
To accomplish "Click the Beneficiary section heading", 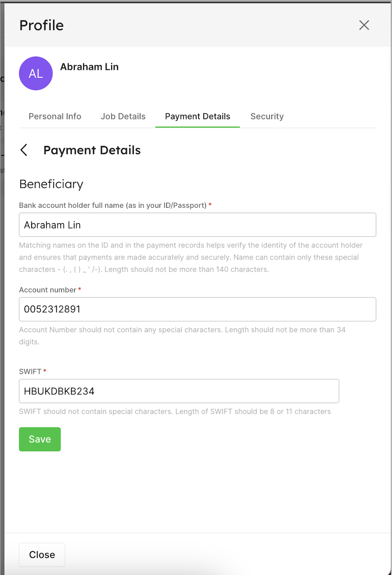I will 51,184.
